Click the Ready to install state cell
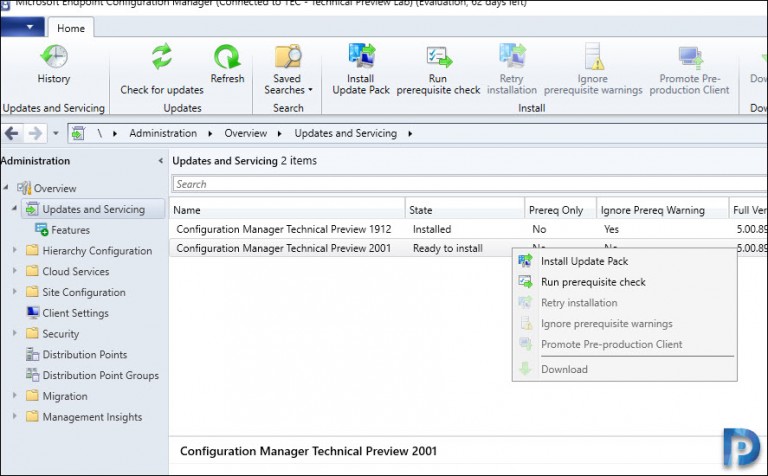The width and height of the screenshot is (768, 476). tap(448, 248)
